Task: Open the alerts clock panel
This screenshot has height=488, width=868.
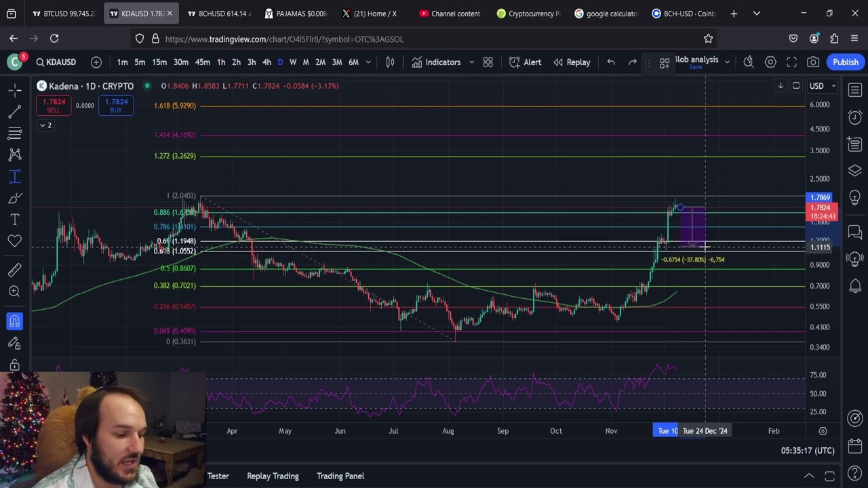Action: tap(854, 117)
